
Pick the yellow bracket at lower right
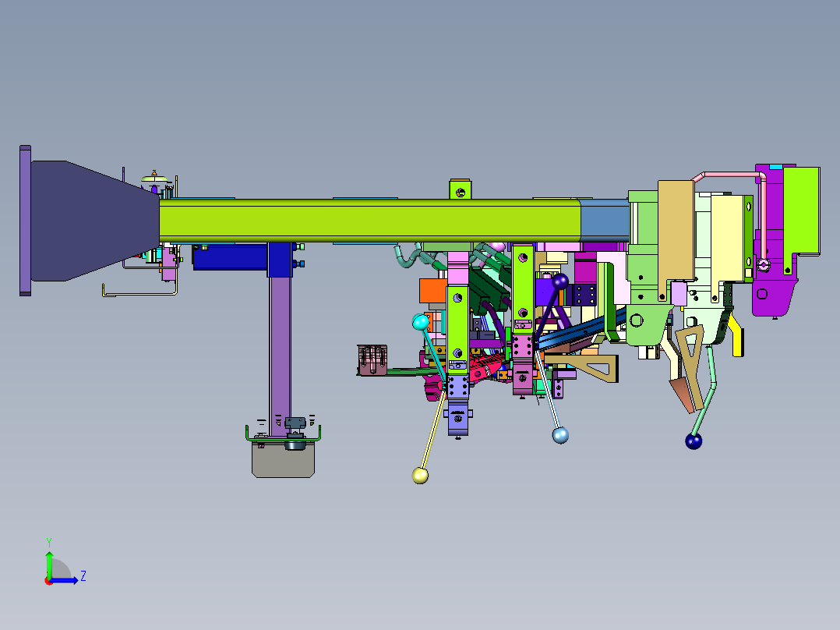pos(736,336)
